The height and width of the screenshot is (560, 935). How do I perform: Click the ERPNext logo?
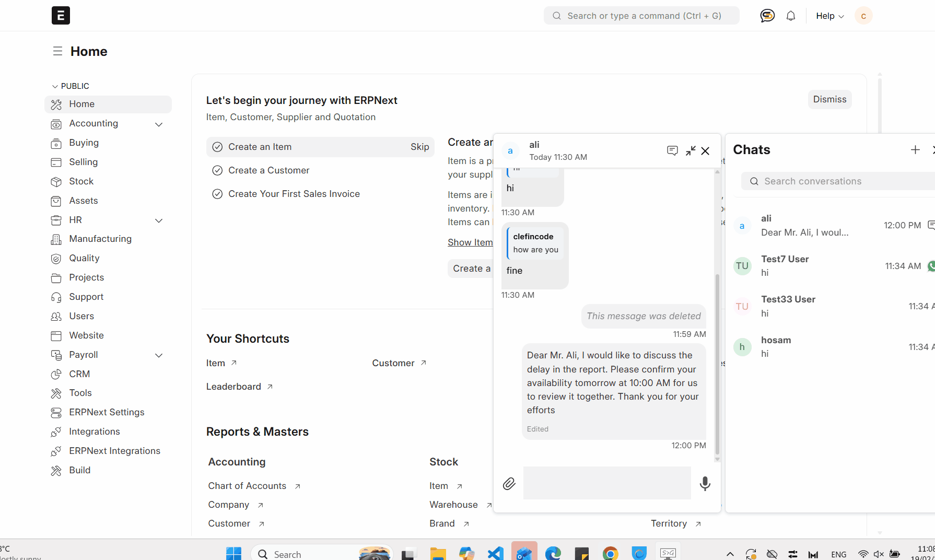click(61, 15)
